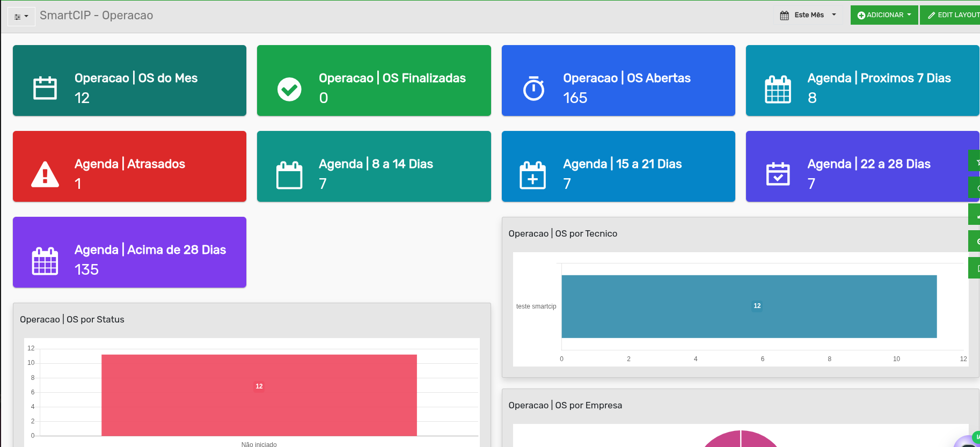This screenshot has width=980, height=447.
Task: Click the calendar grid icon on Proximos 7 Dias card
Action: click(778, 89)
